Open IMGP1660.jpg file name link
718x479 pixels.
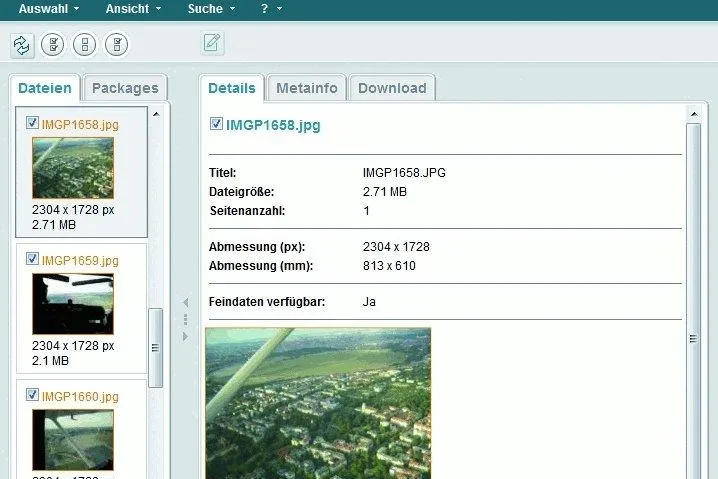(80, 397)
